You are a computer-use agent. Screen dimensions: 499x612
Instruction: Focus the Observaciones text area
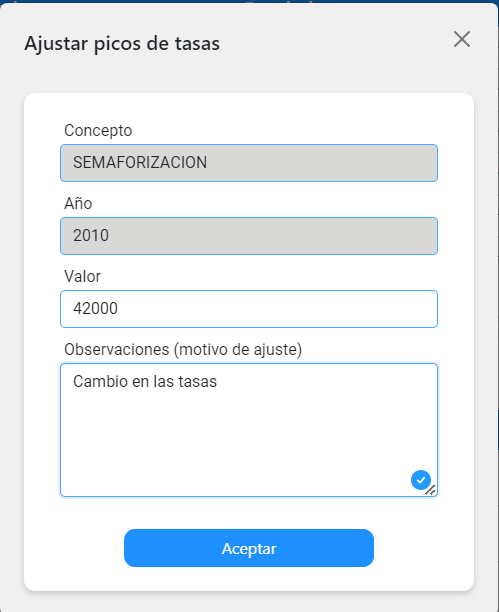[249, 430]
